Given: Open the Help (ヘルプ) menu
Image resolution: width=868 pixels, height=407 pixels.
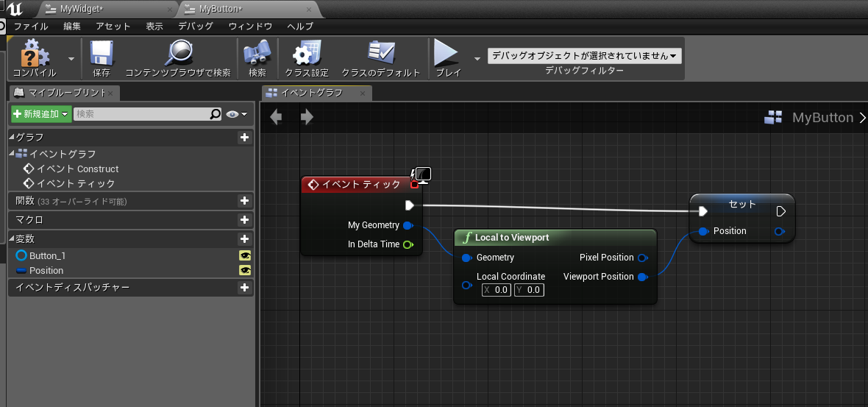Looking at the screenshot, I should pos(300,26).
